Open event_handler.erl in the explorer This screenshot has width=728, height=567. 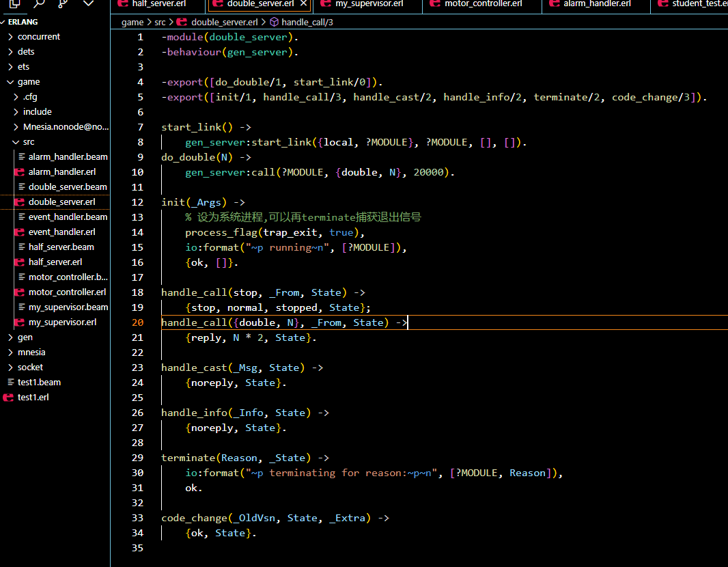[x=55, y=232]
